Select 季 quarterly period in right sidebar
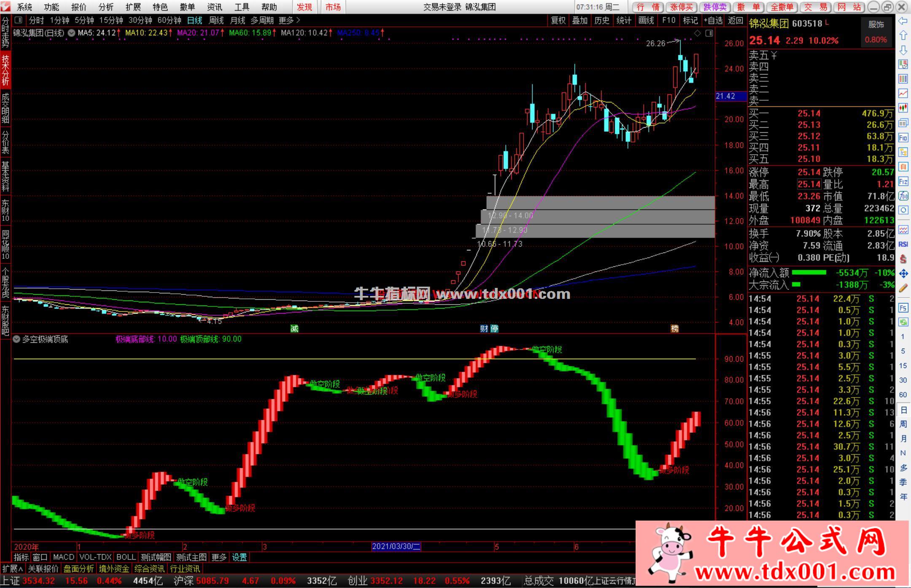The image size is (911, 588). point(903,482)
